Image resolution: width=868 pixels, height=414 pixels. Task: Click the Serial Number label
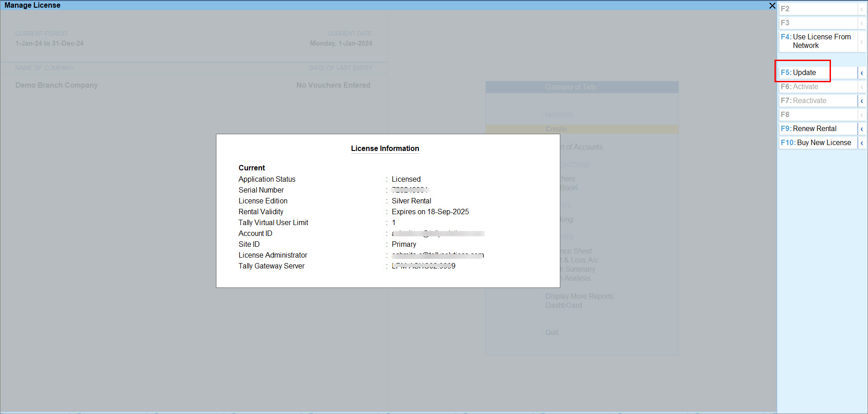coord(261,190)
